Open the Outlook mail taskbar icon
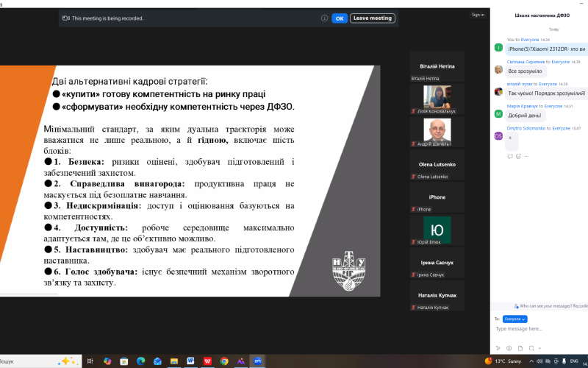 [x=157, y=361]
